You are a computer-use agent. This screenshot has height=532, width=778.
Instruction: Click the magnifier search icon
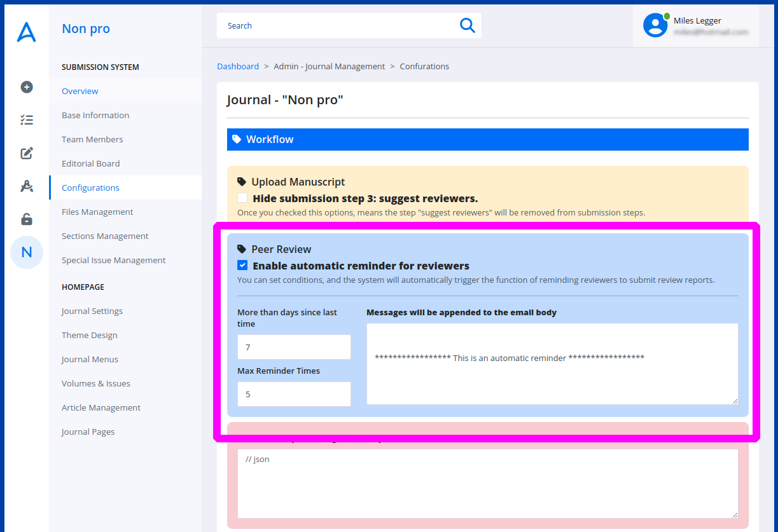pos(467,25)
